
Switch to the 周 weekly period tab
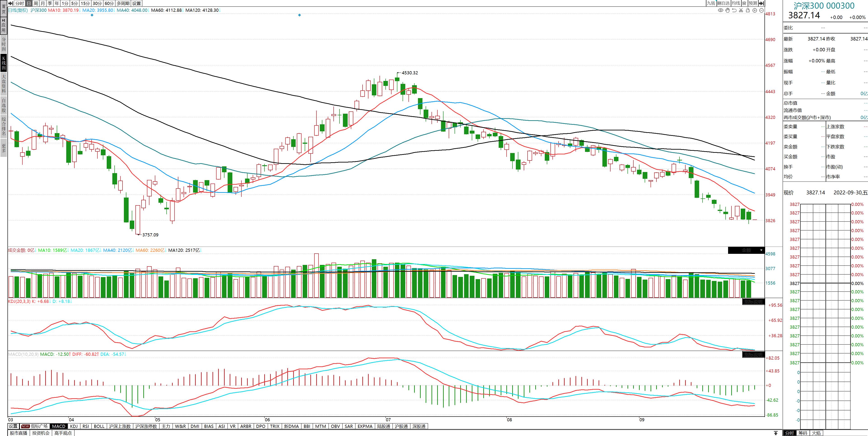(35, 3)
